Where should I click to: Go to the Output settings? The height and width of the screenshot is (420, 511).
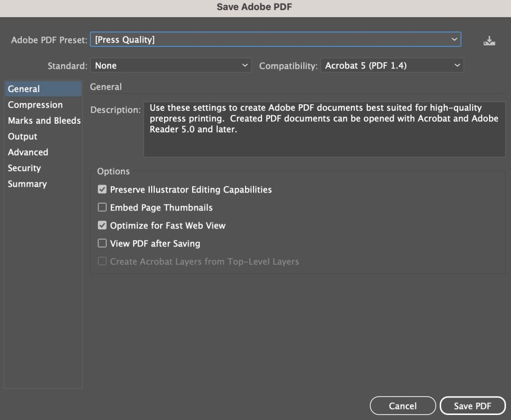22,137
